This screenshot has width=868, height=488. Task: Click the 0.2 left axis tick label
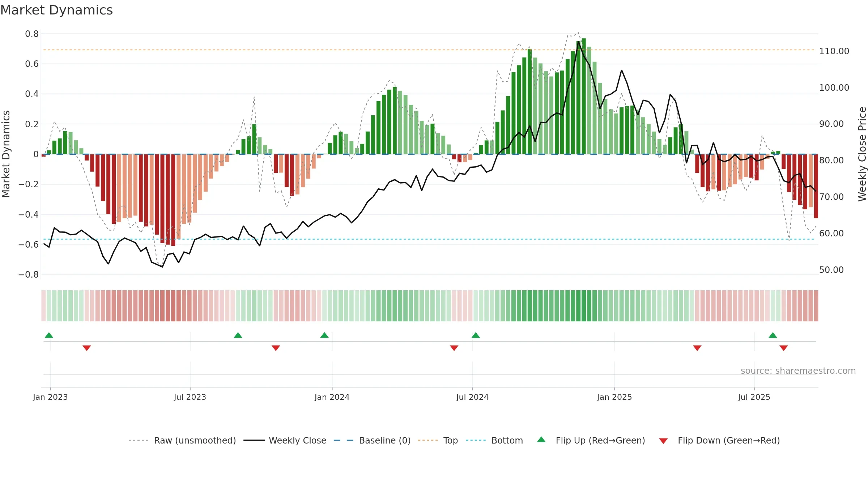tap(32, 124)
